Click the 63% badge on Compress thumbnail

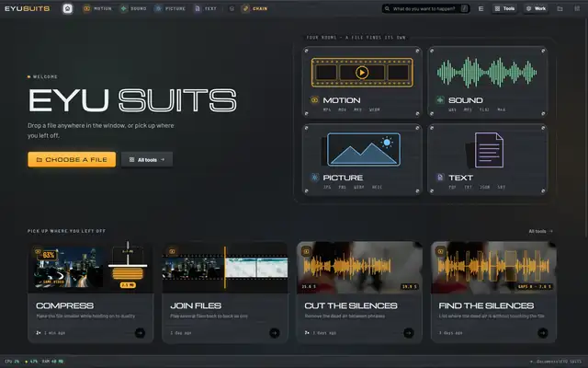[x=49, y=255]
